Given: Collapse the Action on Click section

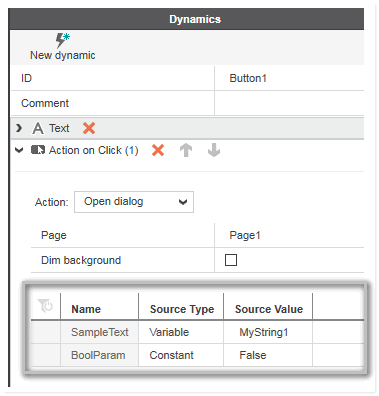Looking at the screenshot, I should point(19,150).
